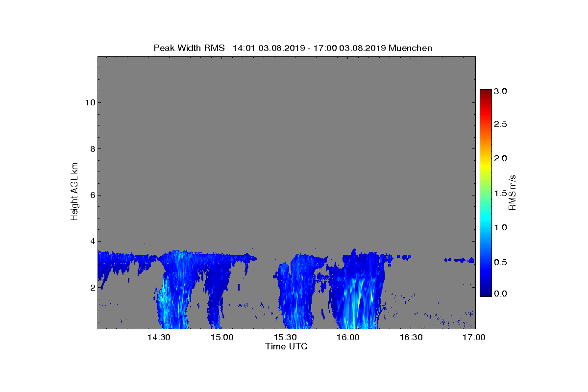Click the 'Height AGL km' axis label

click(74, 192)
